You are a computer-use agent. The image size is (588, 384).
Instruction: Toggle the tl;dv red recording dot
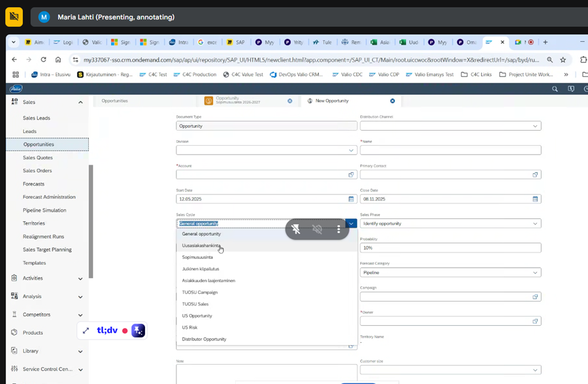pyautogui.click(x=125, y=331)
